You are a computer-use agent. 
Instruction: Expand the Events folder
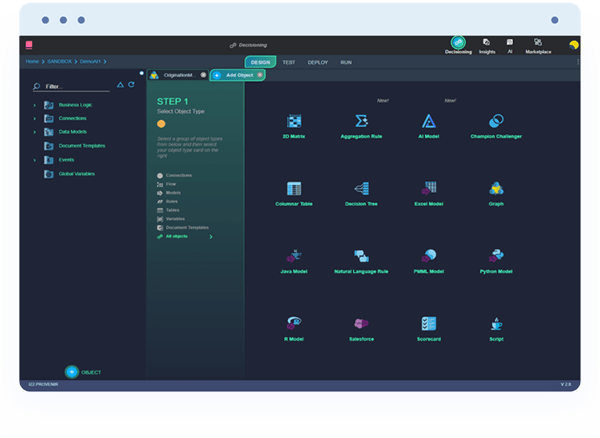34,160
